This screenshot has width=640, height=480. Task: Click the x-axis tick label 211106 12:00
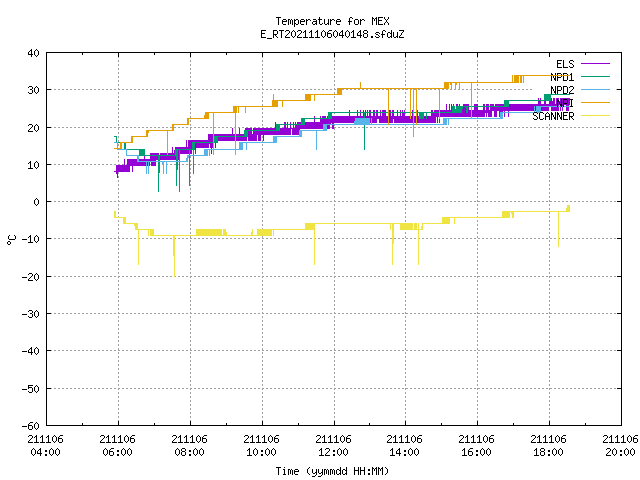333,446
